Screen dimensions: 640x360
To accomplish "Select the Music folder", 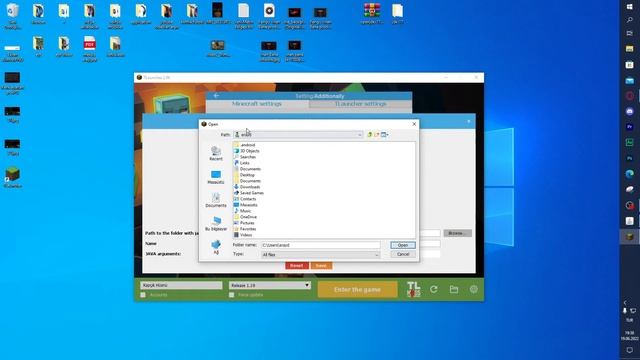I will point(242,211).
